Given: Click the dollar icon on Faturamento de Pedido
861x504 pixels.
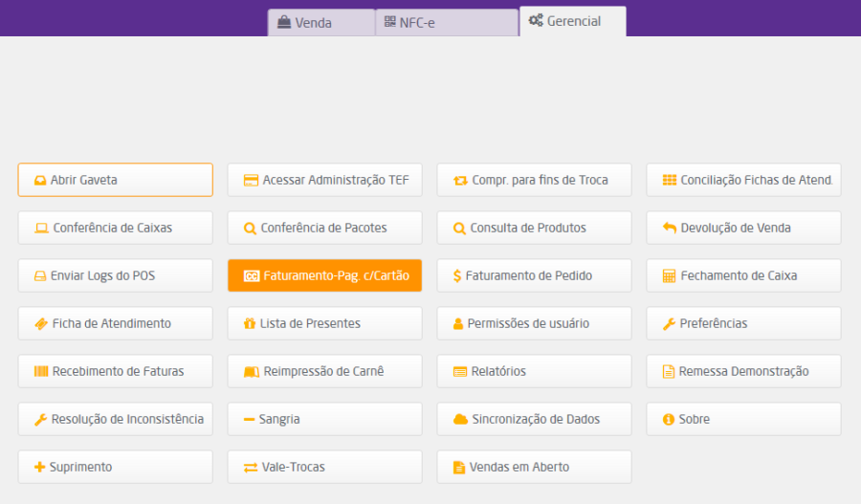Looking at the screenshot, I should pos(457,275).
